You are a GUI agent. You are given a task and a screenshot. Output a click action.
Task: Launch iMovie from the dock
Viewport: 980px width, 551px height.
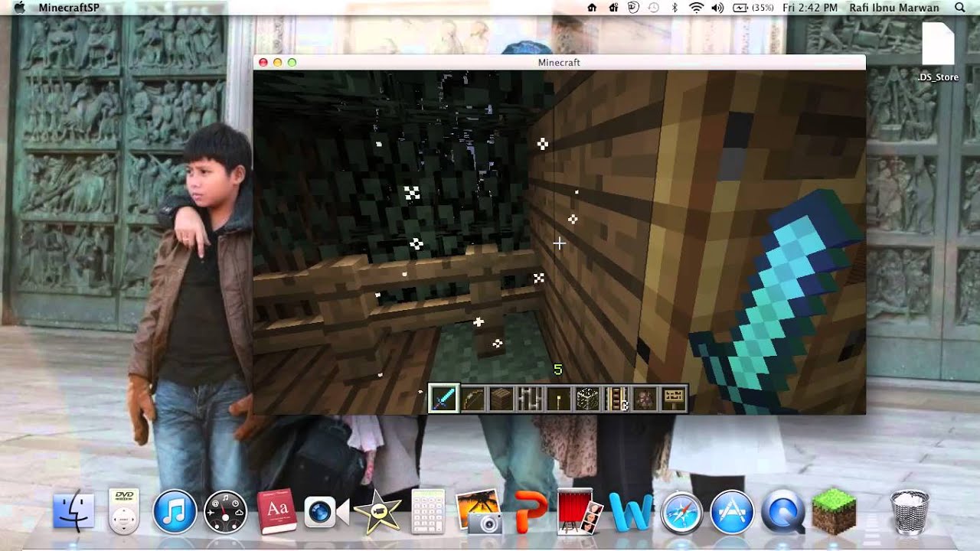pos(377,512)
